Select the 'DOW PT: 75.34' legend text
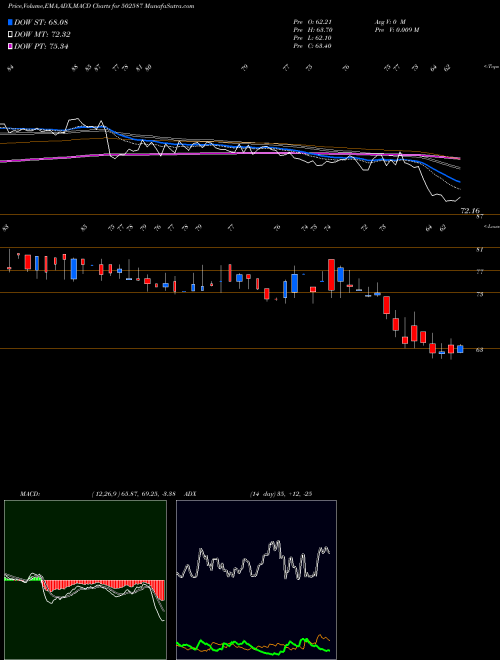Image resolution: width=500 pixels, height=660 pixels. [x=41, y=47]
